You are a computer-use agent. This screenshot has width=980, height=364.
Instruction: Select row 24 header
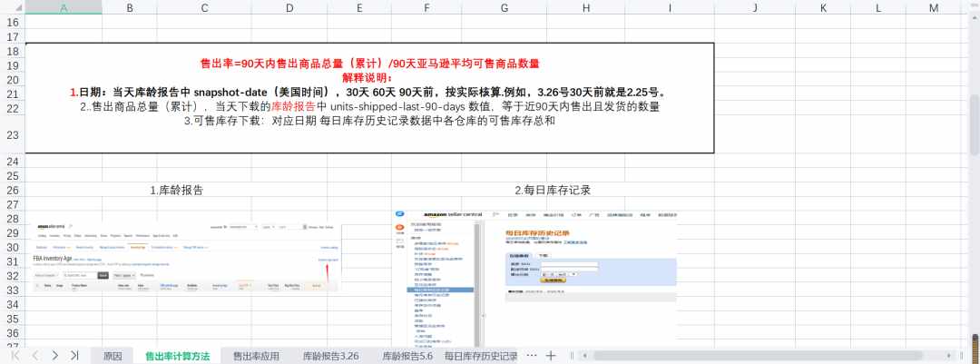13,162
